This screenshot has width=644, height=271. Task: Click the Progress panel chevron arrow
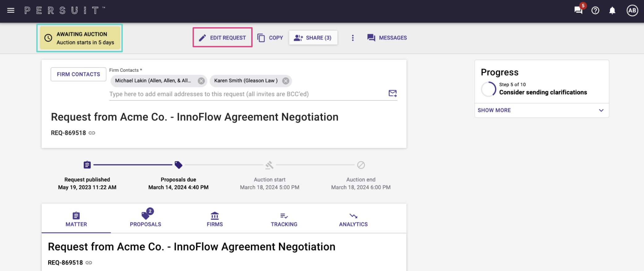click(601, 110)
